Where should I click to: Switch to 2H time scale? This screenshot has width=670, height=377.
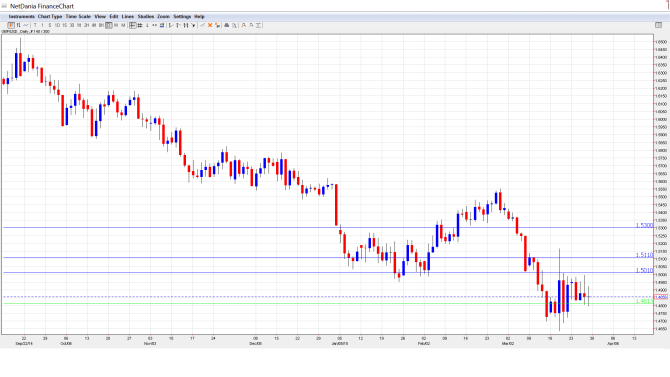86,26
